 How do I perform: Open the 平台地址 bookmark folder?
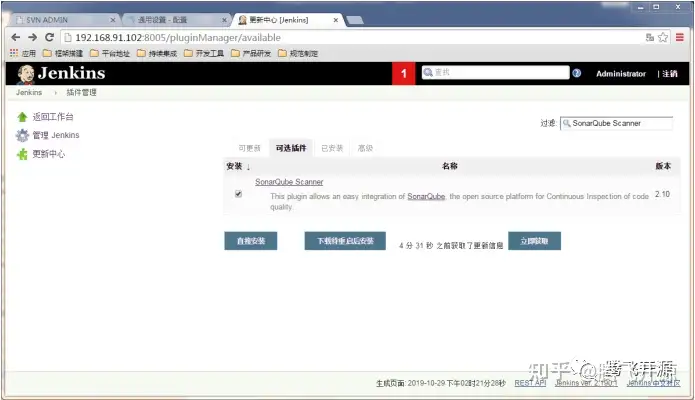tap(110, 53)
